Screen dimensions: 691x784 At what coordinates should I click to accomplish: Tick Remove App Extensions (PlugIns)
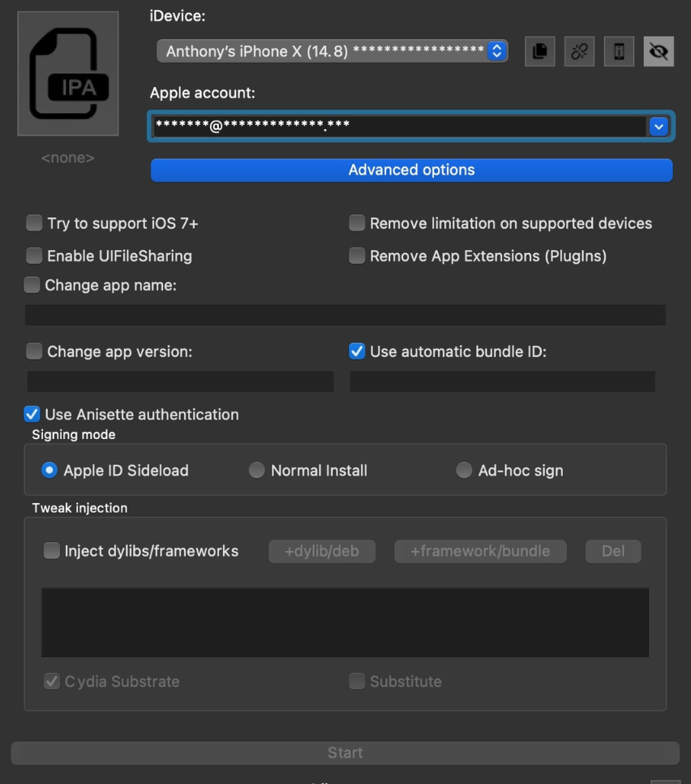pyautogui.click(x=357, y=256)
